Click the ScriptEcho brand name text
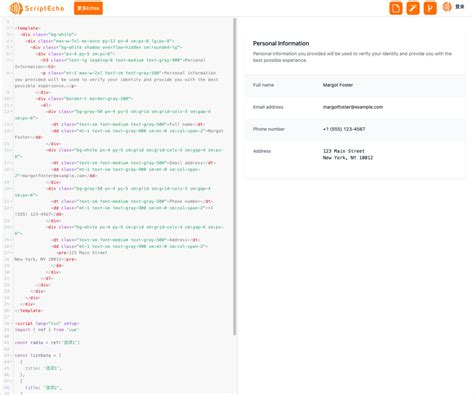 44,8
